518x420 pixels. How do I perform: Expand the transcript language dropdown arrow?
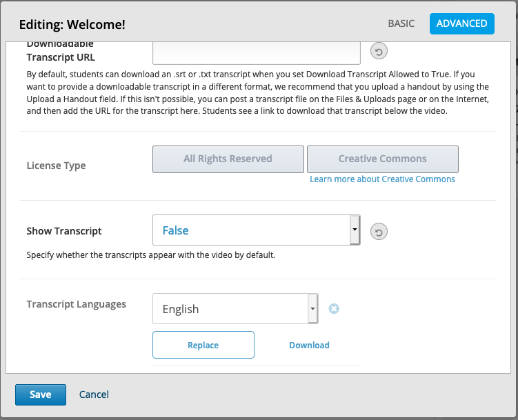pyautogui.click(x=312, y=308)
